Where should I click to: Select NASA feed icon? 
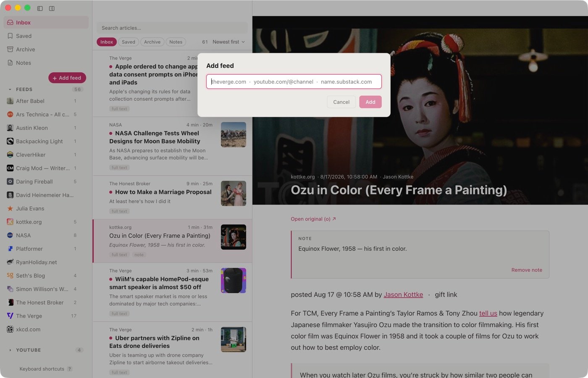10,236
